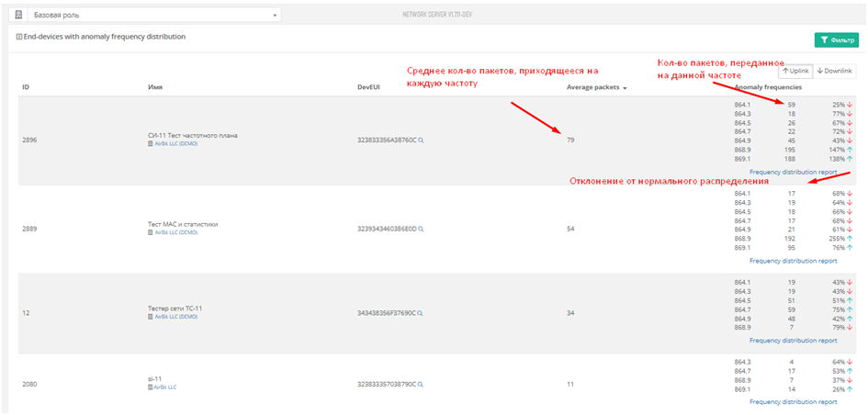The width and height of the screenshot is (868, 415).
Task: Click green up arrow beside 147% deviation
Action: [850, 150]
